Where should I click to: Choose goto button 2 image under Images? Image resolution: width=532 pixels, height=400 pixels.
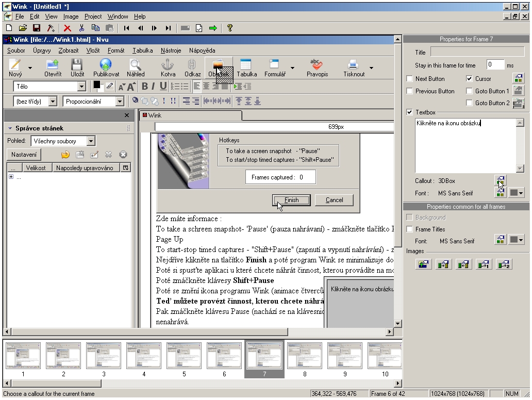pos(504,264)
